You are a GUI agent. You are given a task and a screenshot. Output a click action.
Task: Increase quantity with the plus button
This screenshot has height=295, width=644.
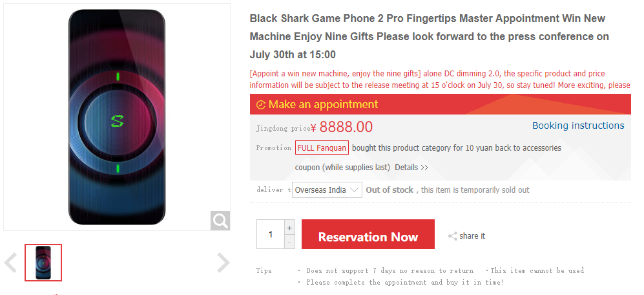289,228
